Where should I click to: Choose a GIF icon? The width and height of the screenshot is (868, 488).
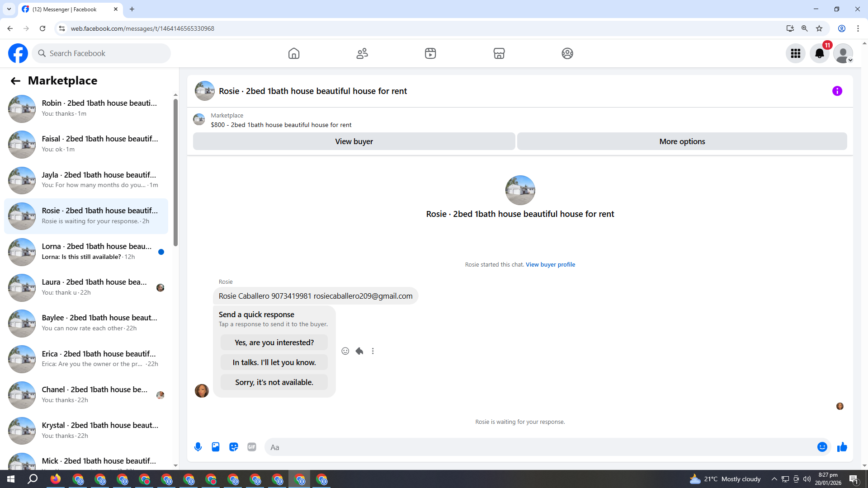(x=252, y=447)
